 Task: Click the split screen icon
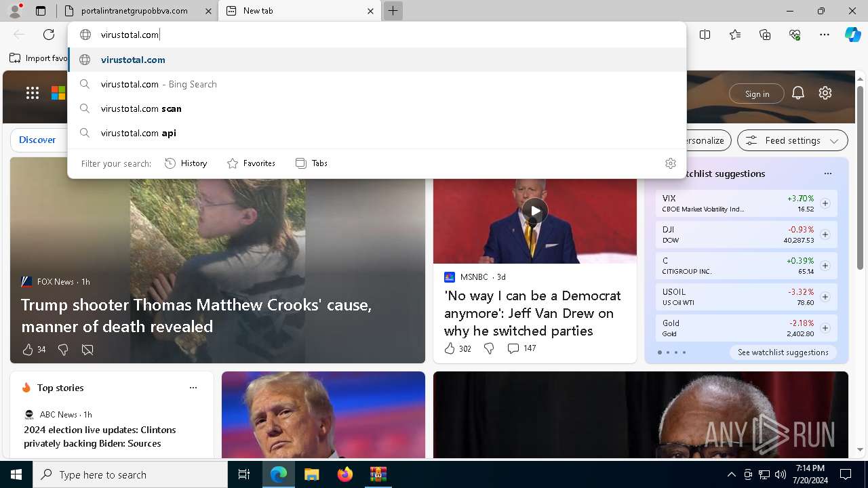coord(705,35)
